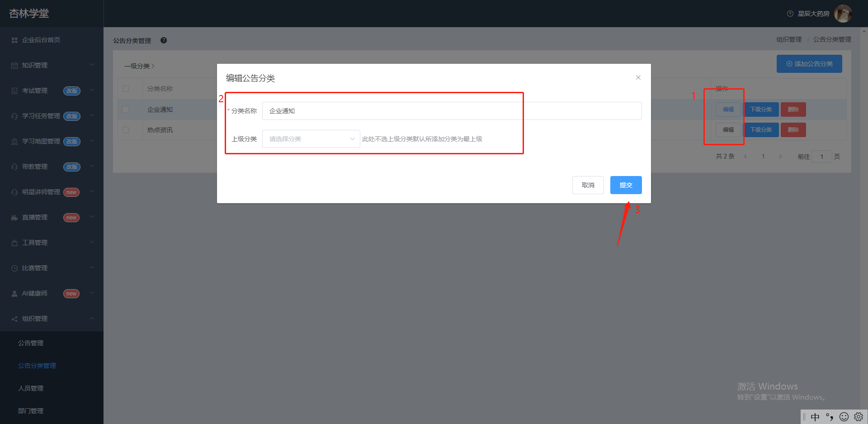Click the 考试管理 sidebar icon
868x424 pixels.
pyautogui.click(x=14, y=91)
